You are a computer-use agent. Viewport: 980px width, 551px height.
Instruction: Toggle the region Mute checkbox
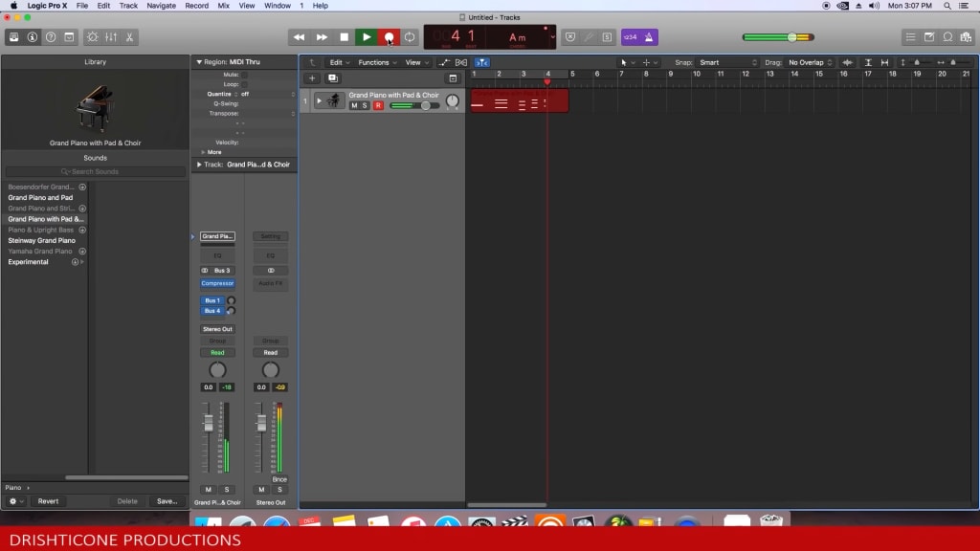coord(244,75)
